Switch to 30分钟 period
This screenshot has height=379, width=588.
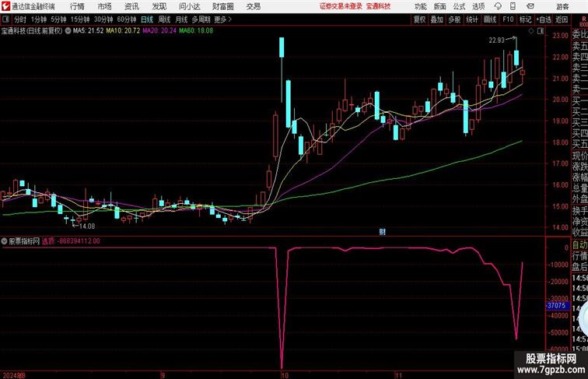click(103, 19)
